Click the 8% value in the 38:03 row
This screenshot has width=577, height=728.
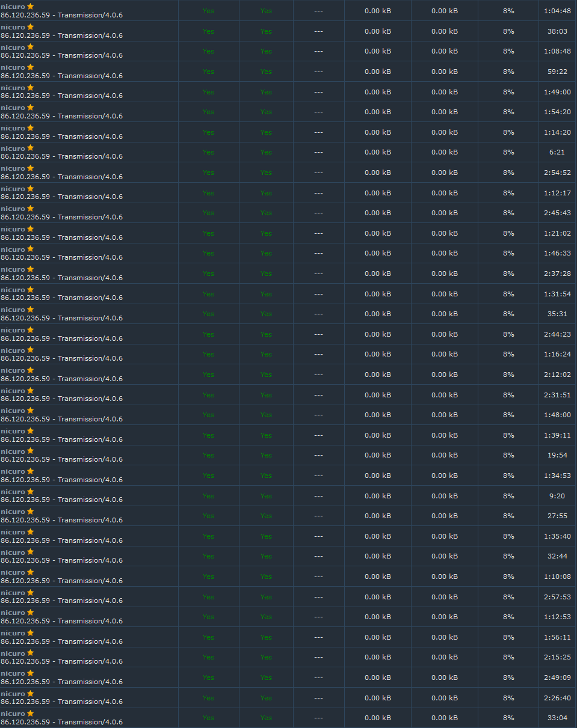coord(508,31)
